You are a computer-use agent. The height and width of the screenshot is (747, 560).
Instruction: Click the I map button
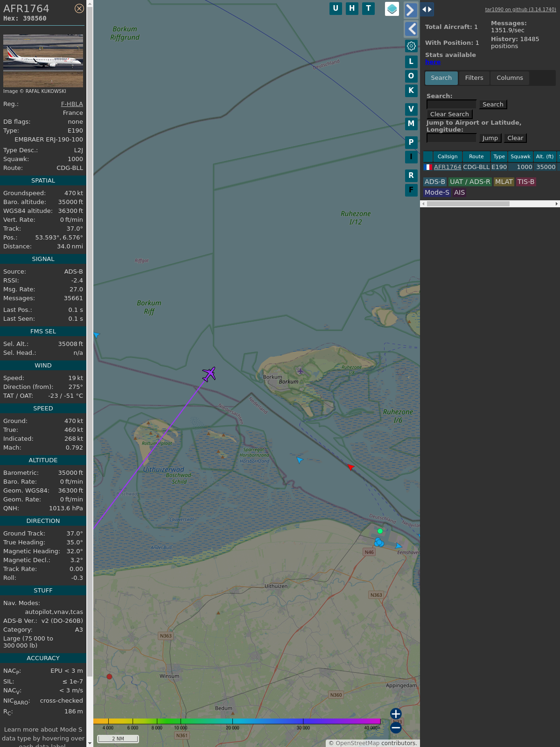click(411, 157)
